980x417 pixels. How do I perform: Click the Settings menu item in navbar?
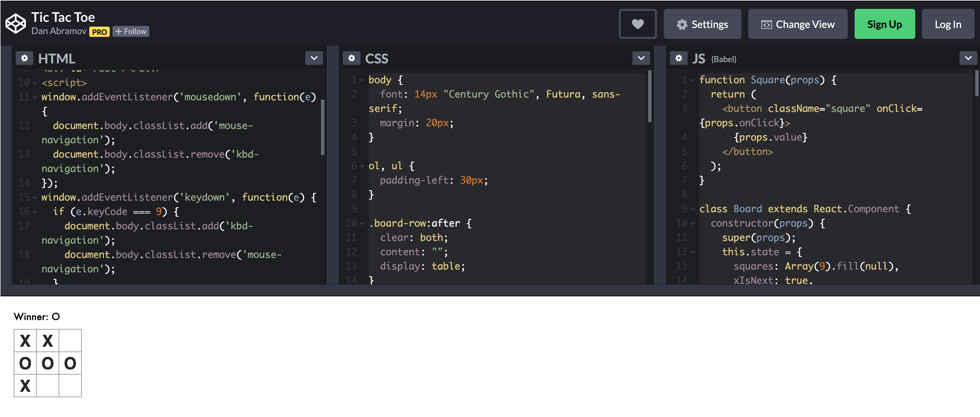702,24
